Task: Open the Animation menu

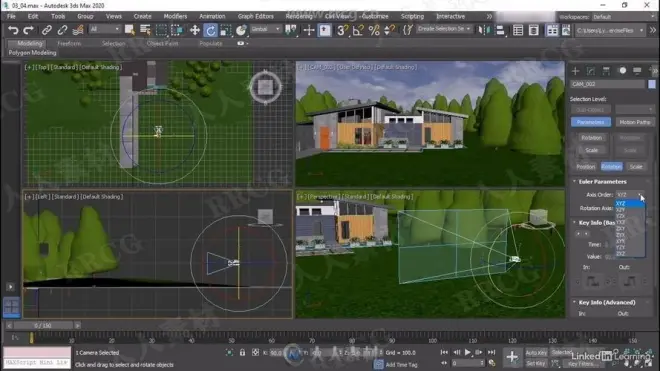Action: click(212, 16)
